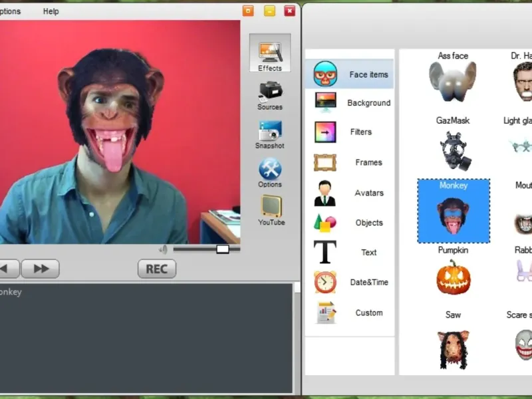Click the 'Background' category label

369,103
